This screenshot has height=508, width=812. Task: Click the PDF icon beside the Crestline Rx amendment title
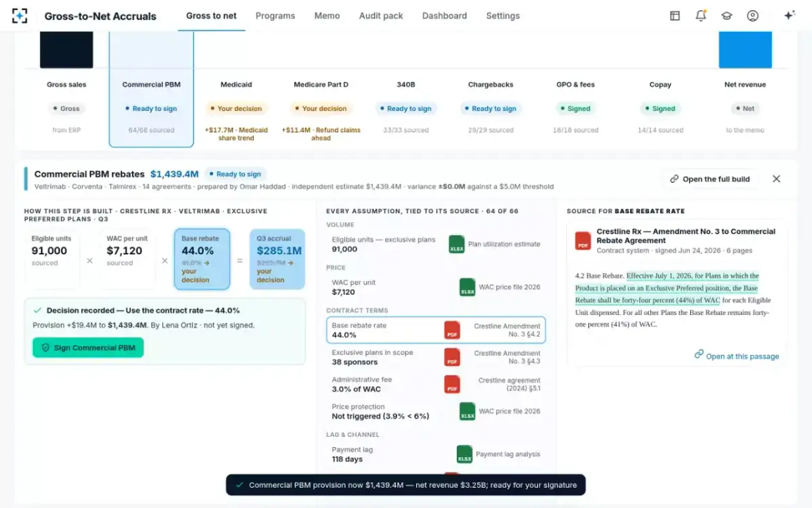pyautogui.click(x=583, y=240)
